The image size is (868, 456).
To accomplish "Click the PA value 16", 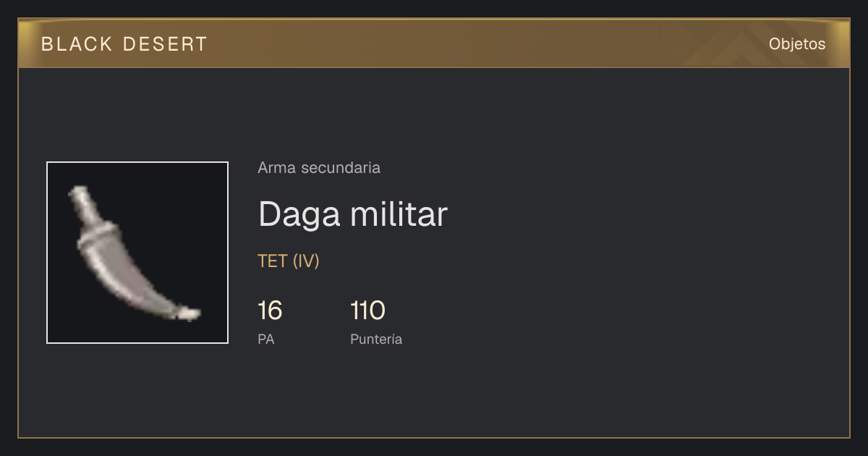I will coord(270,311).
